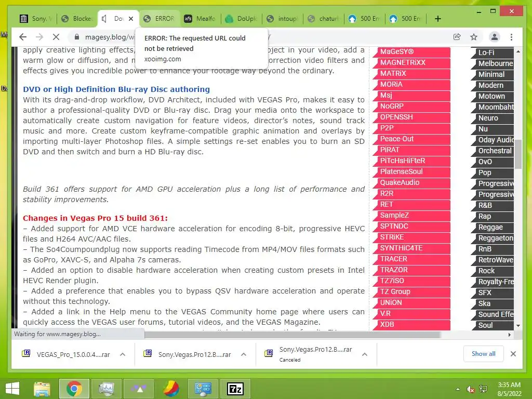Click the scroll down arrow of the page
Screen dimensions: 532x399
[x=518, y=326]
